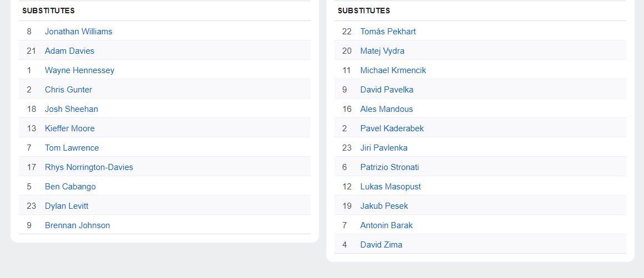Select Tom Lawrence in substitutes list

tap(72, 148)
